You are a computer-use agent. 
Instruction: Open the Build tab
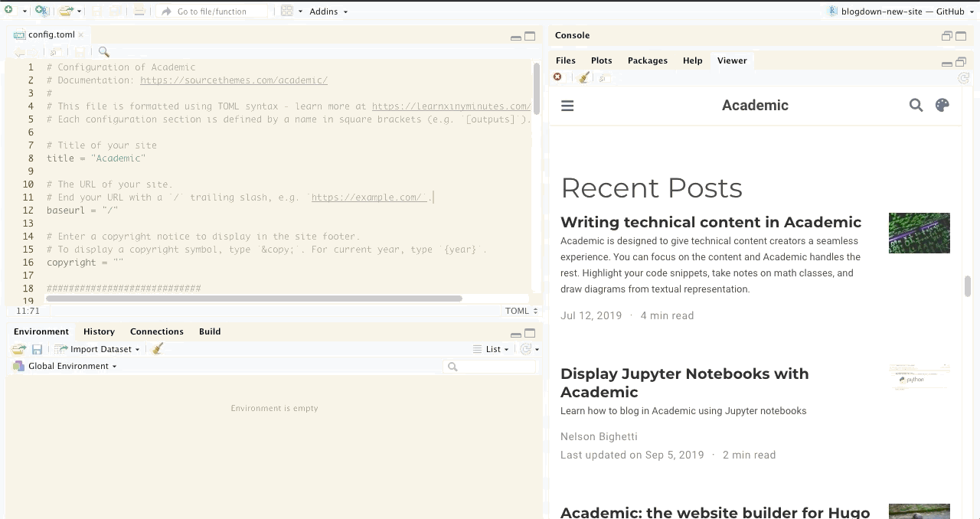tap(209, 331)
